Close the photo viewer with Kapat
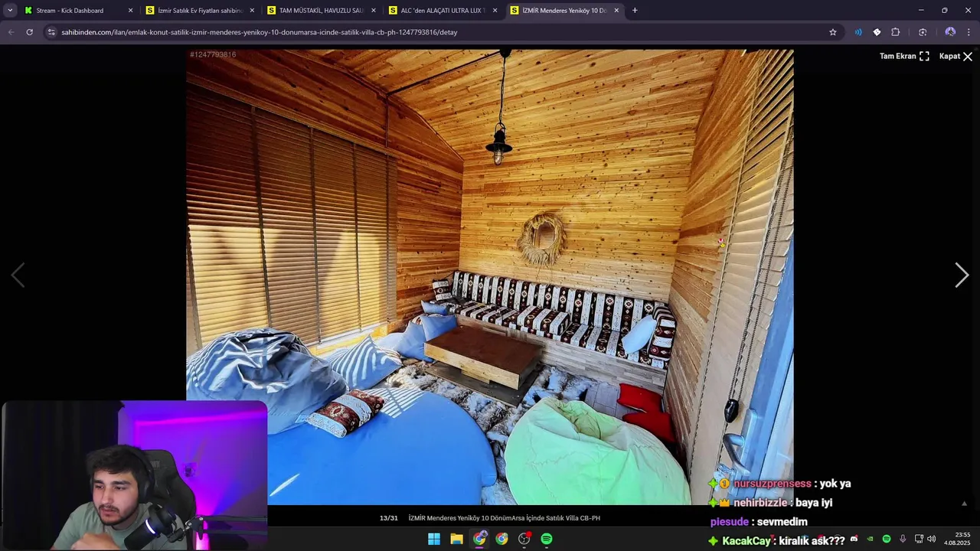Screen dimensions: 980x551 (x=955, y=57)
